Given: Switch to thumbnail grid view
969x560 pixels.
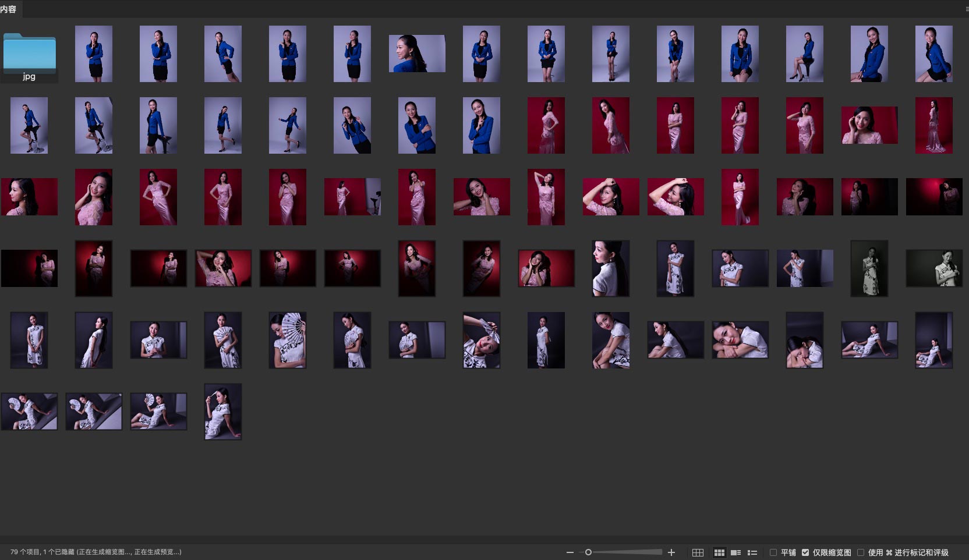Looking at the screenshot, I should coord(719,552).
